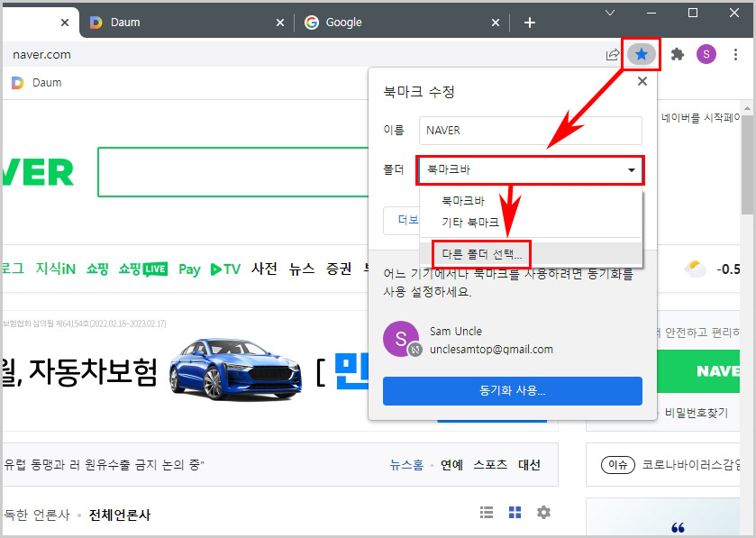Expand the 폴더 dropdown showing 북마크바

tap(530, 169)
